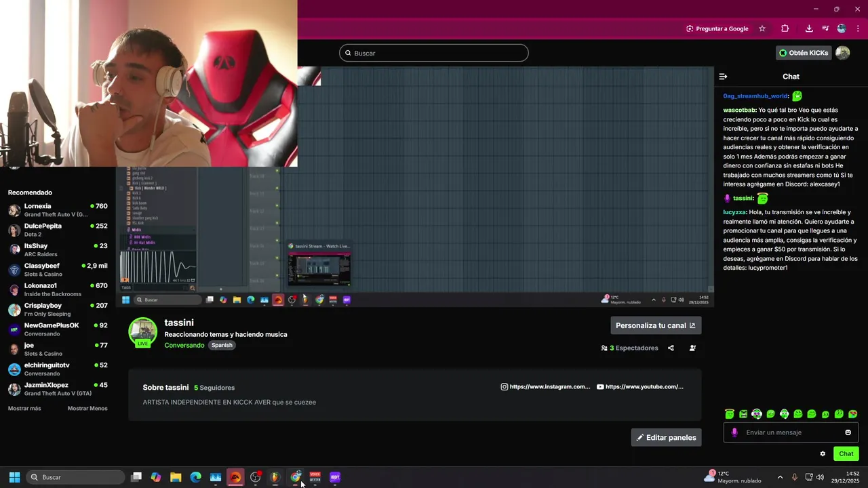Click Crisplayboy channel avatar

14,310
